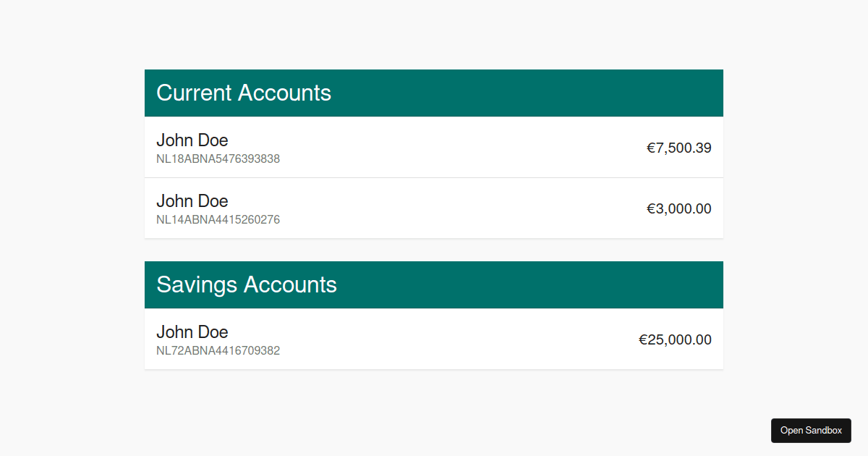Select the €7,500.39 balance
This screenshot has height=456, width=868.
pyautogui.click(x=678, y=148)
